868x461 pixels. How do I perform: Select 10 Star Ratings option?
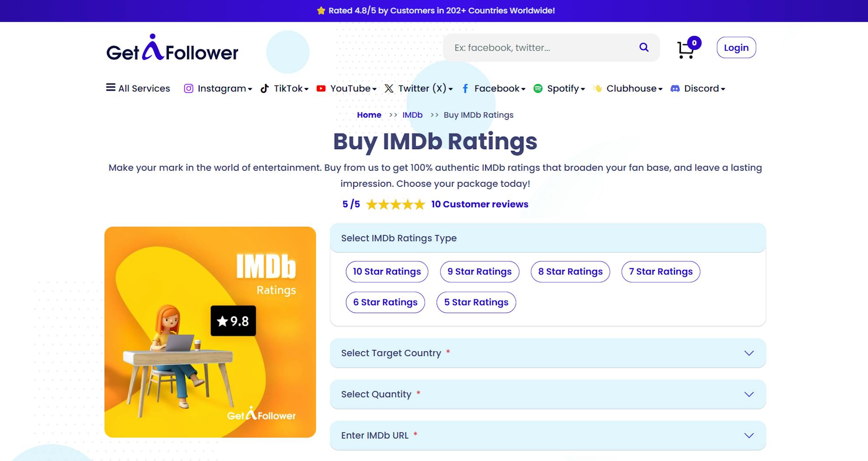(x=387, y=271)
